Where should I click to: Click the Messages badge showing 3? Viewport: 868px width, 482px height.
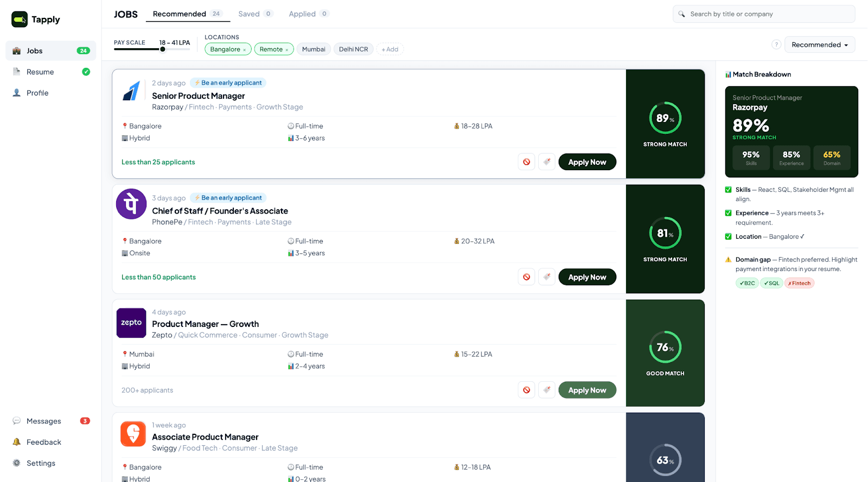(x=85, y=421)
